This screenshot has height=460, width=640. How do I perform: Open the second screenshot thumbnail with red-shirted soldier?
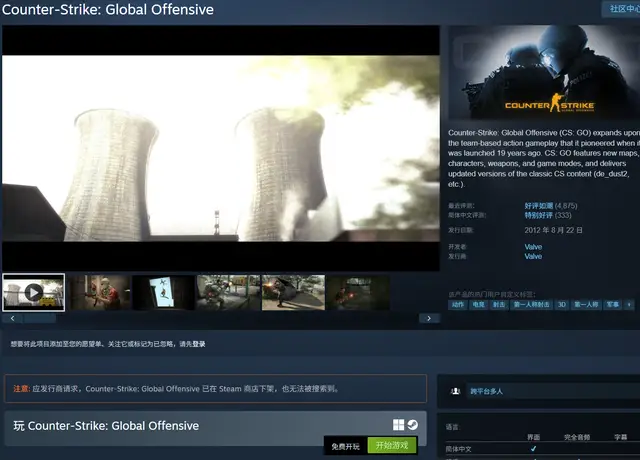coord(99,292)
